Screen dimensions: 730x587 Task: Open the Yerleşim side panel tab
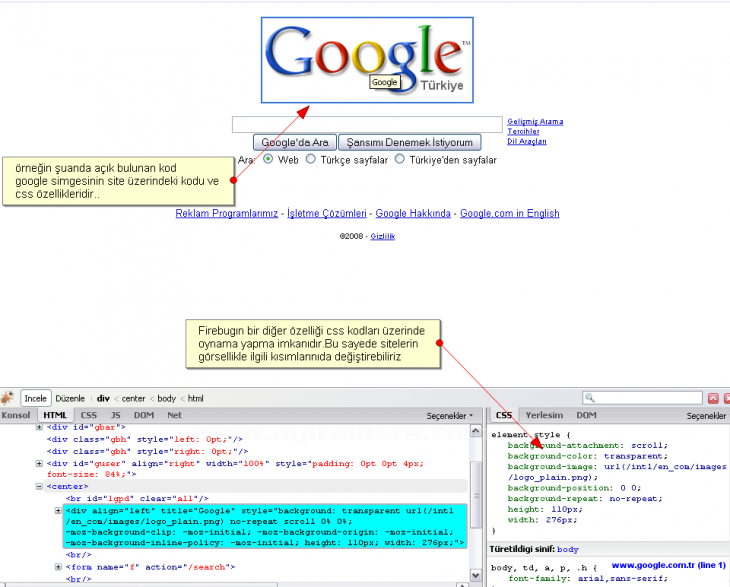pyautogui.click(x=544, y=415)
